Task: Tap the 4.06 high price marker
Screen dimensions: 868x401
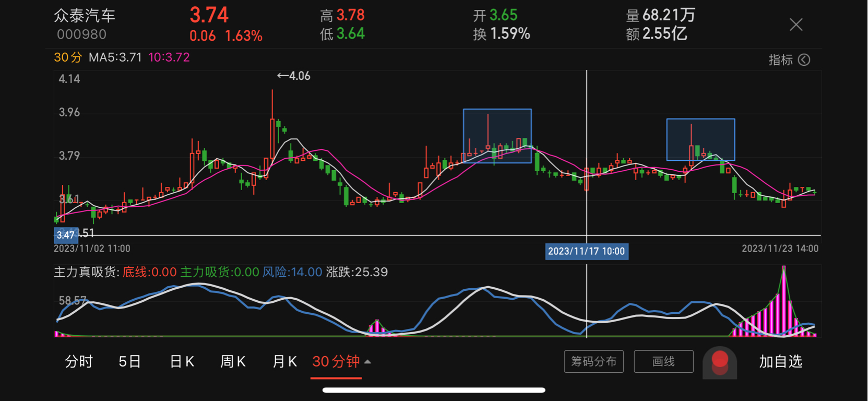Action: (x=293, y=76)
